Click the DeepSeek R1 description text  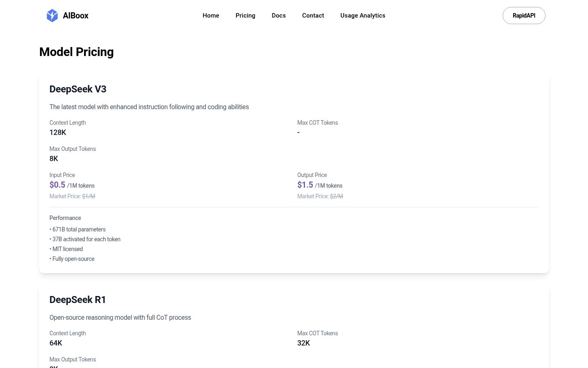pyautogui.click(x=120, y=317)
